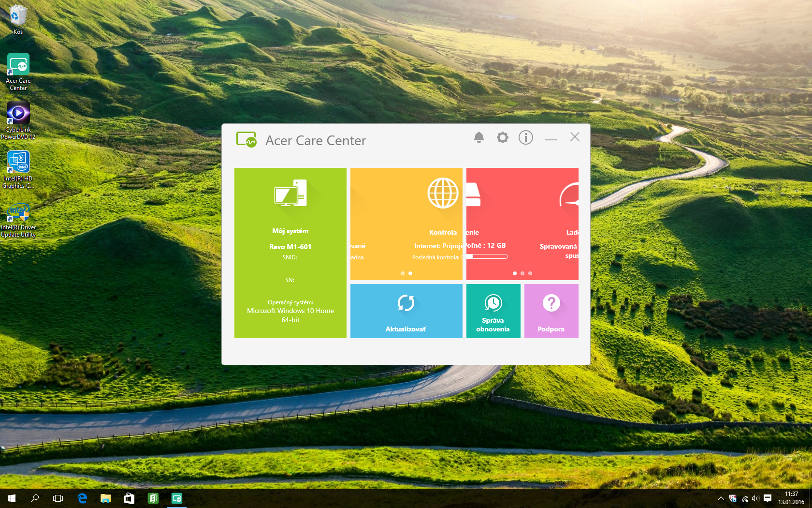Click the security shield tray icon
812x508 pixels.
coord(733,498)
